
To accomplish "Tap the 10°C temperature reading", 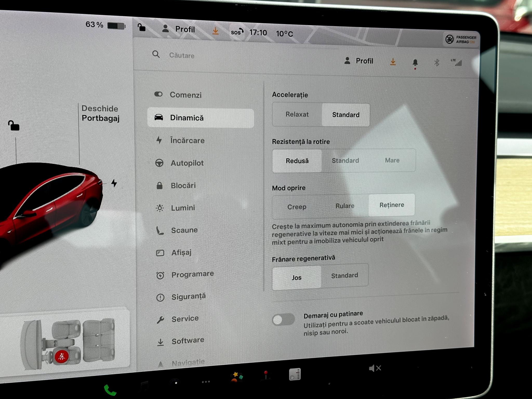I will click(x=284, y=34).
